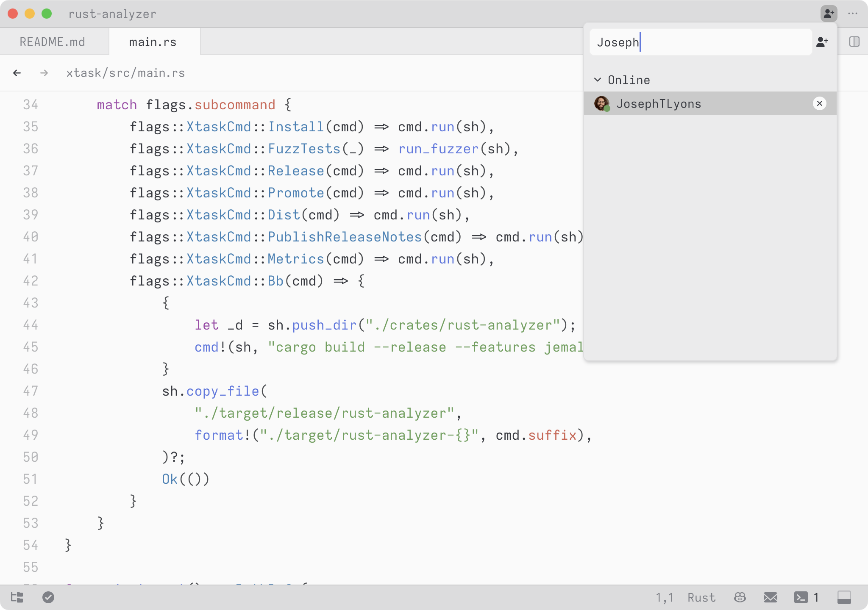
Task: Remove the JosephTLyons contact with the X button
Action: pos(819,103)
